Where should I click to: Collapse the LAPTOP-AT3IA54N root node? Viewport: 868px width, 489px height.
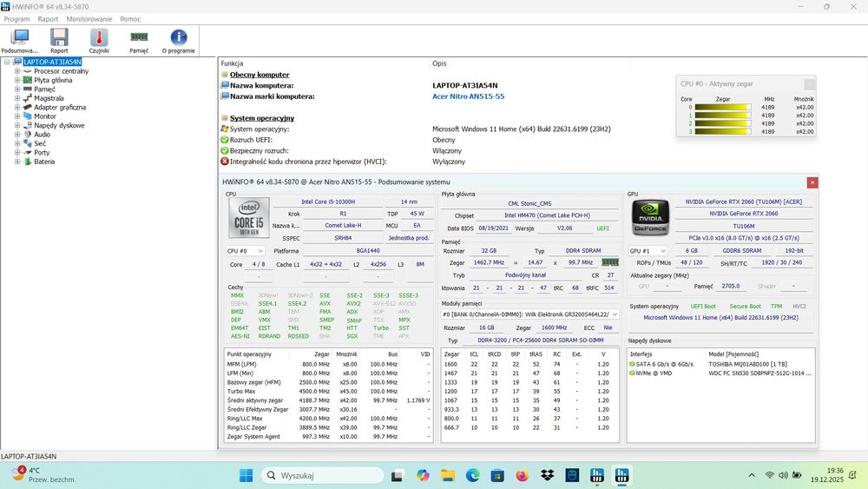[x=7, y=62]
